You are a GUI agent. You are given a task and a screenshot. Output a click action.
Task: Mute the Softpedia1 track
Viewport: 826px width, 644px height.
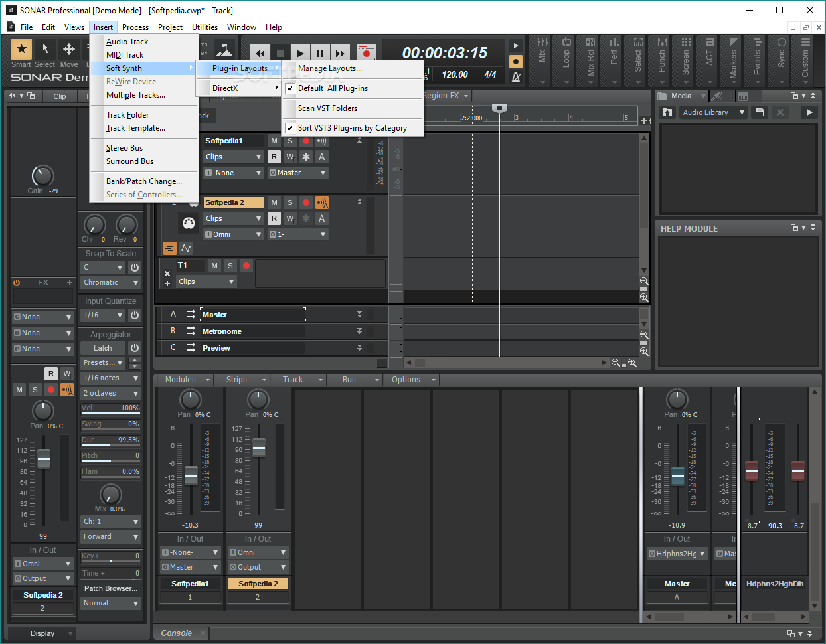(x=274, y=141)
